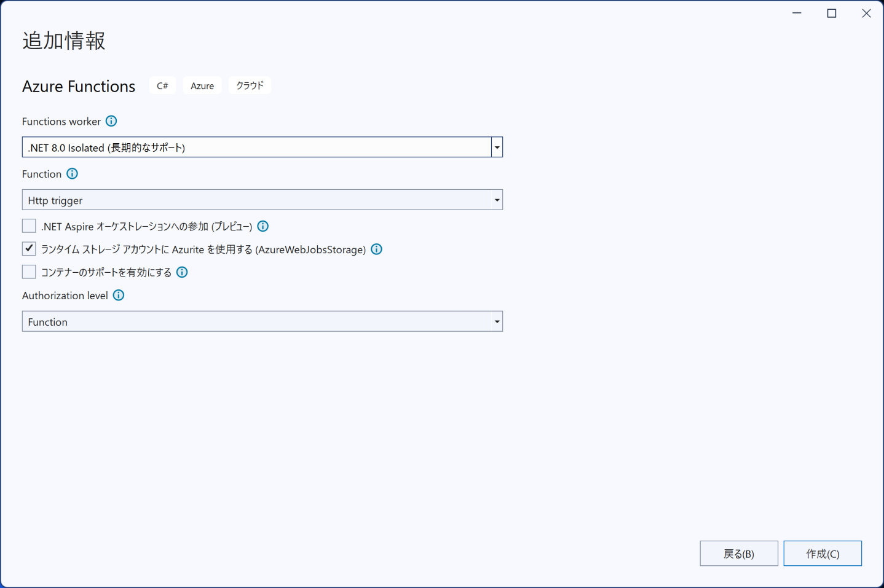Click the Azure Functions title text
Viewport: 884px width, 588px height.
[79, 86]
